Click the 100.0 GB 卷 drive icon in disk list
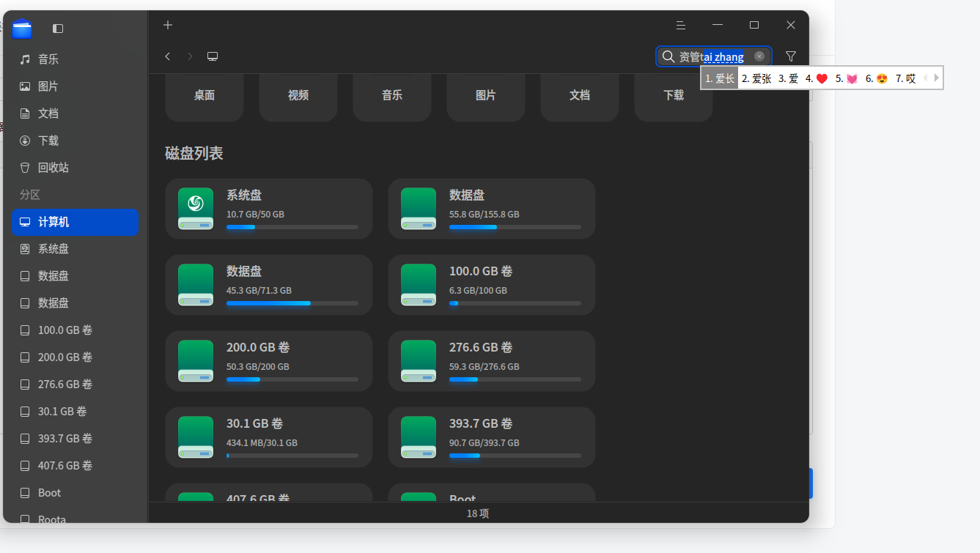 [x=419, y=285]
